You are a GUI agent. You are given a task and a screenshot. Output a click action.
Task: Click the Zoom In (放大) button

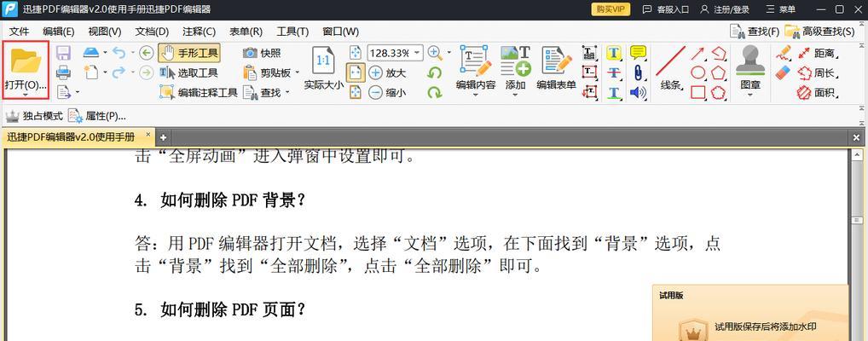coord(387,72)
